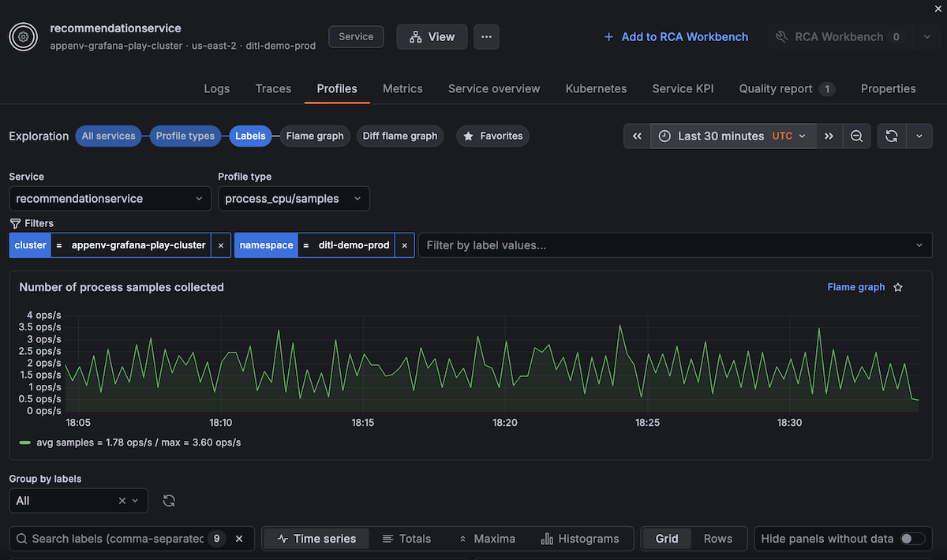Open the View graph button with branch icon
Screen dimensions: 947x560
pos(432,36)
